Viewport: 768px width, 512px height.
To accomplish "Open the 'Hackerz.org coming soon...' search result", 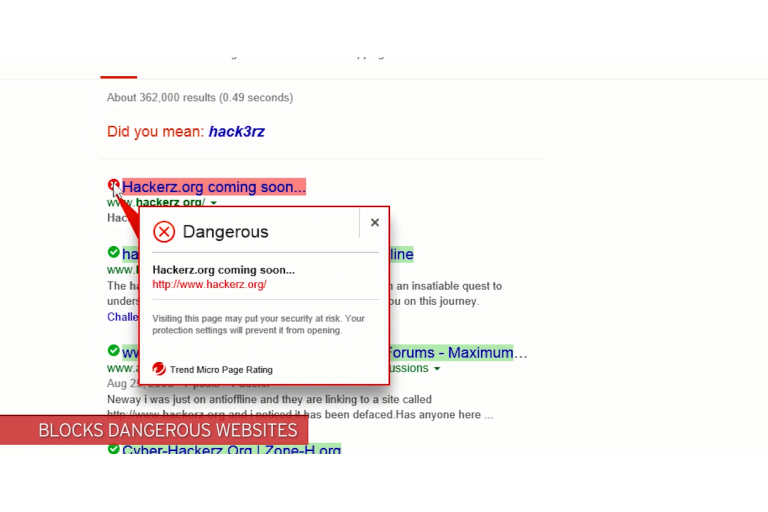I will click(x=214, y=187).
